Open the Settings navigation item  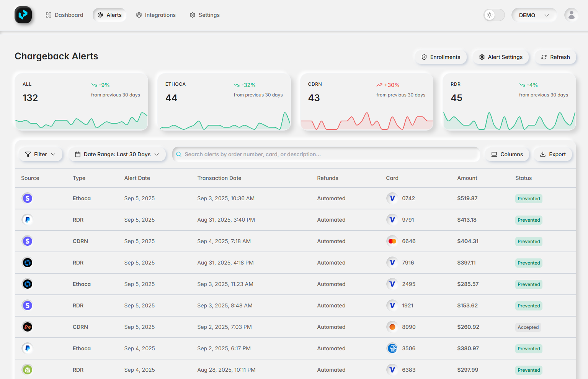(x=205, y=15)
